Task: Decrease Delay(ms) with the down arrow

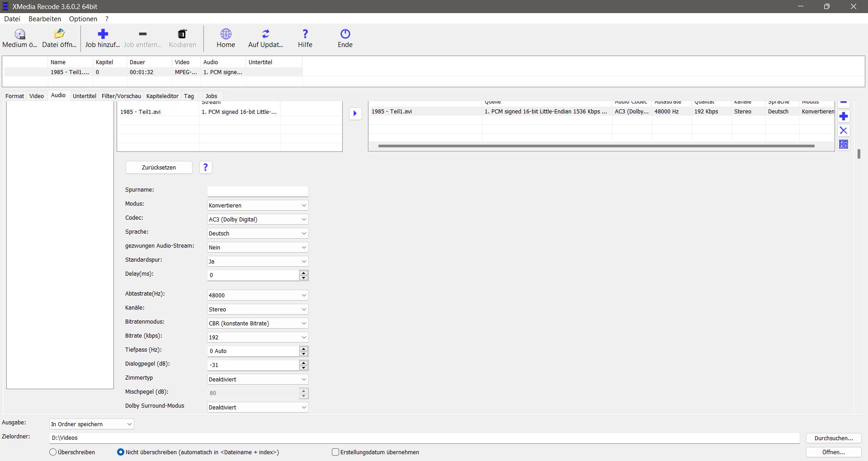Action: tap(304, 278)
